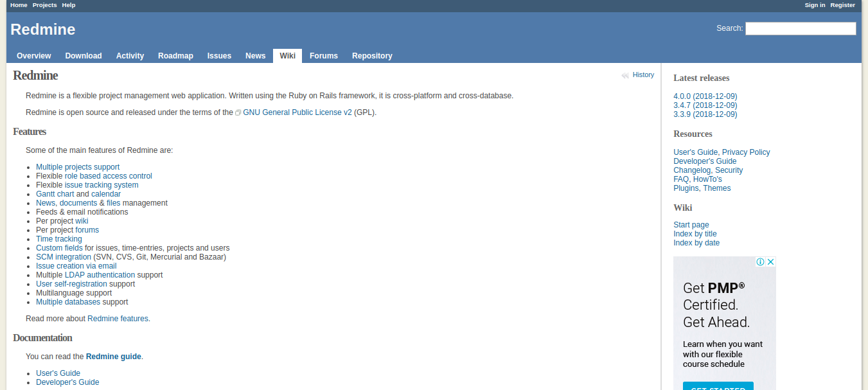Open role based access control link
Screen dimensions: 868x390
[x=109, y=176]
